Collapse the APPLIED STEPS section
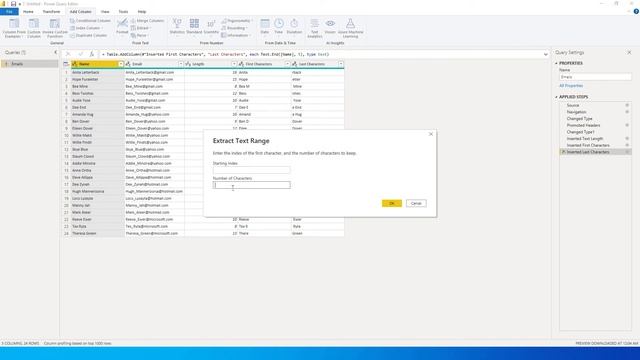Viewport: 640px width, 360px height. (x=556, y=97)
